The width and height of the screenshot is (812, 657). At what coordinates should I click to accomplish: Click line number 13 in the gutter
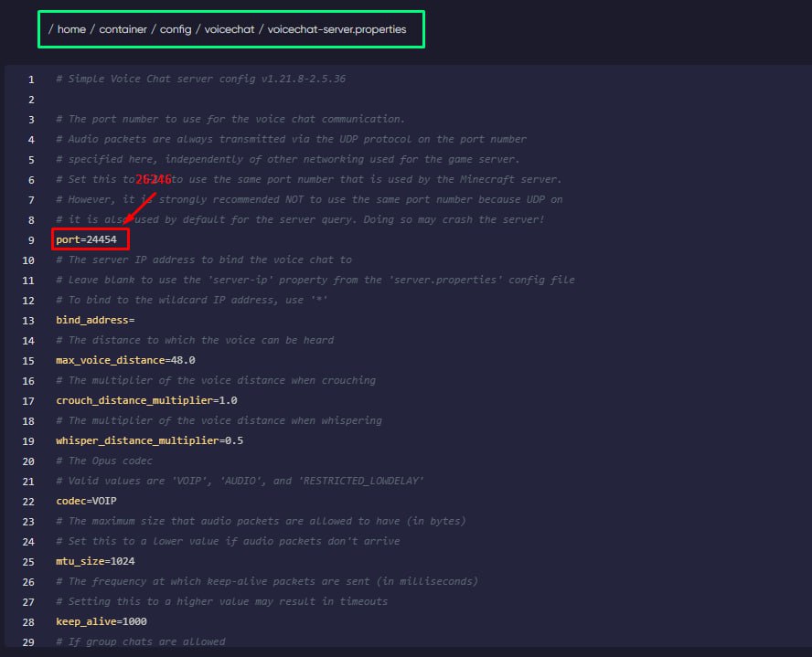click(28, 320)
